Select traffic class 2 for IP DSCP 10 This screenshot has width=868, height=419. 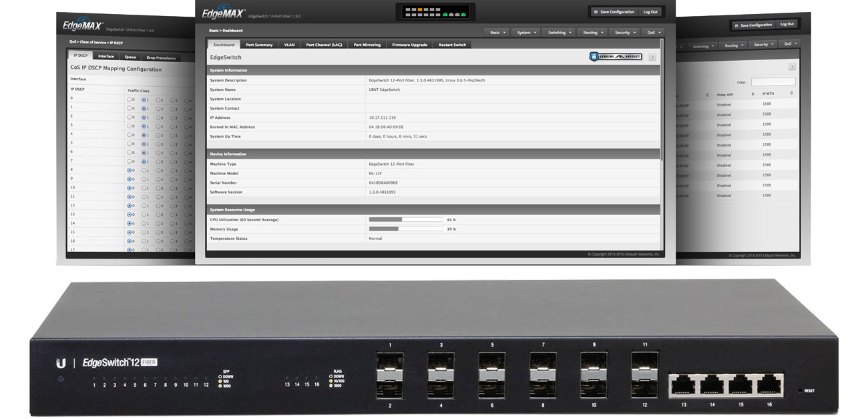click(158, 188)
